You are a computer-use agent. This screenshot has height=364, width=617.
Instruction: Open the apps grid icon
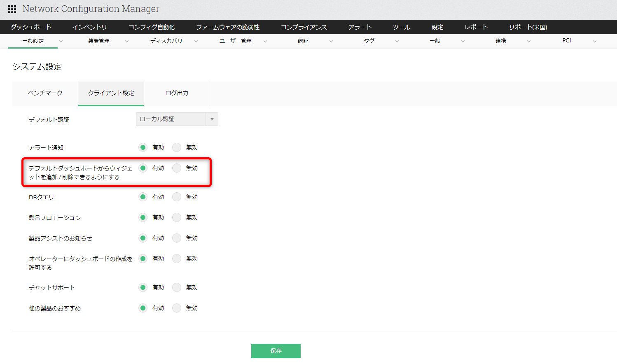12,9
